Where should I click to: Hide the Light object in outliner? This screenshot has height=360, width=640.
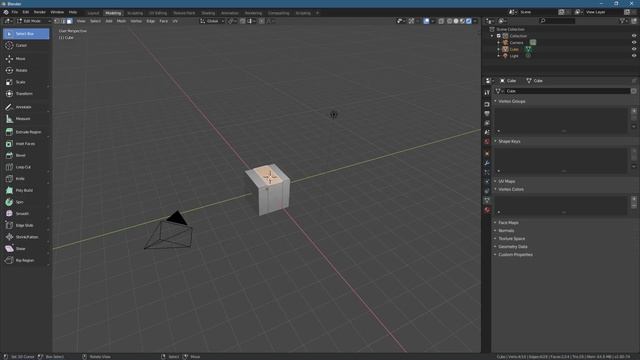(x=634, y=56)
